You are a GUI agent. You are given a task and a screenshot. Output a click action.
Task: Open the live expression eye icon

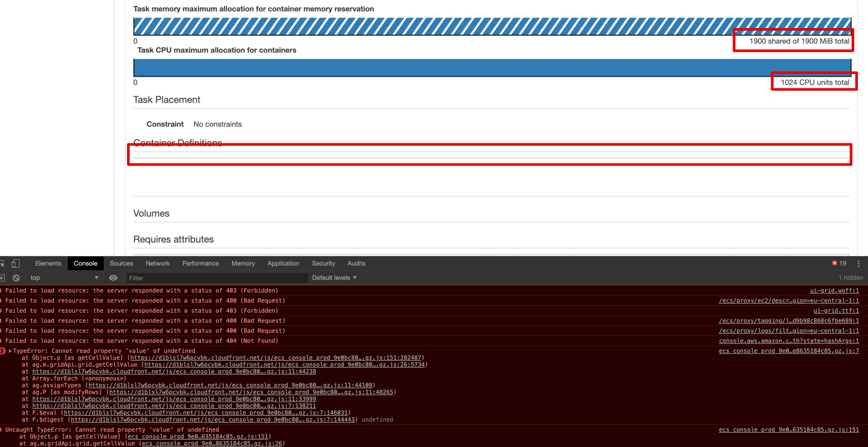click(x=113, y=278)
